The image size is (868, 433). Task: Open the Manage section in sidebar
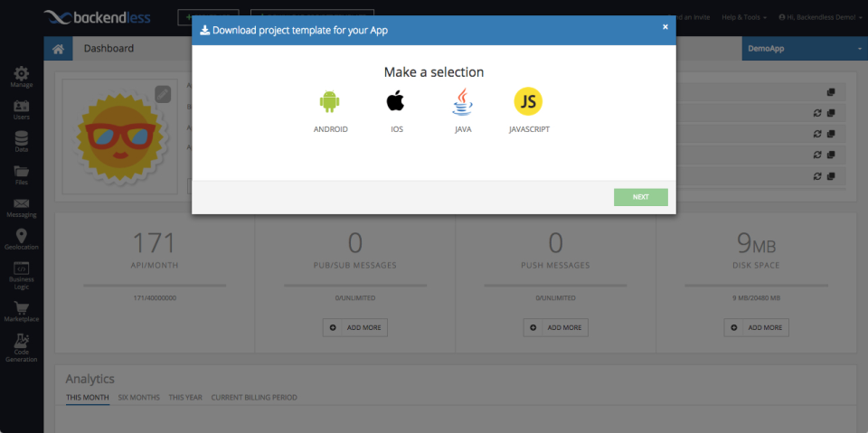(22, 77)
